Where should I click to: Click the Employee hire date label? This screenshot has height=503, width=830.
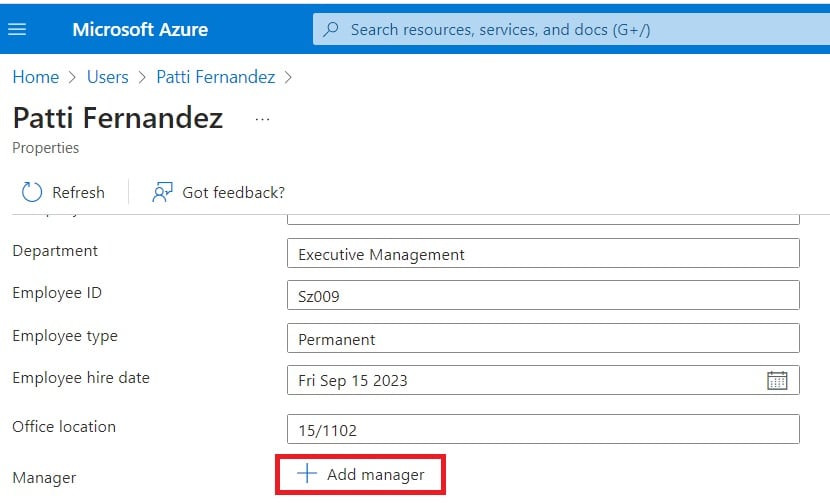pos(81,378)
